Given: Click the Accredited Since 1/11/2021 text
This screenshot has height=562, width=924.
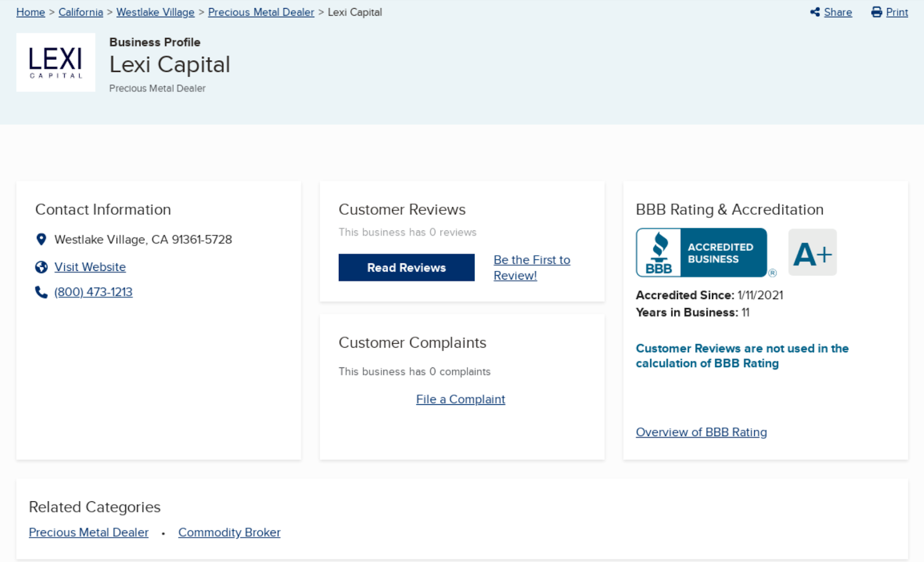Looking at the screenshot, I should (710, 295).
